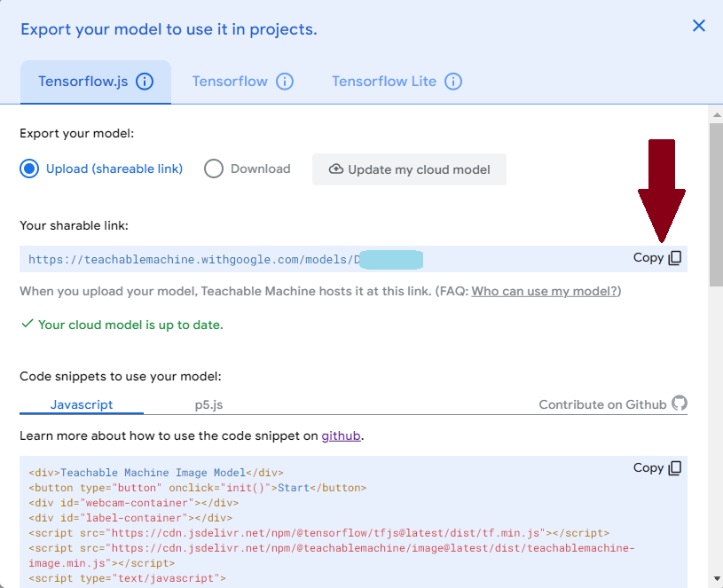This screenshot has width=723, height=588.
Task: Select Upload (shareable link) radio option
Action: coord(29,169)
